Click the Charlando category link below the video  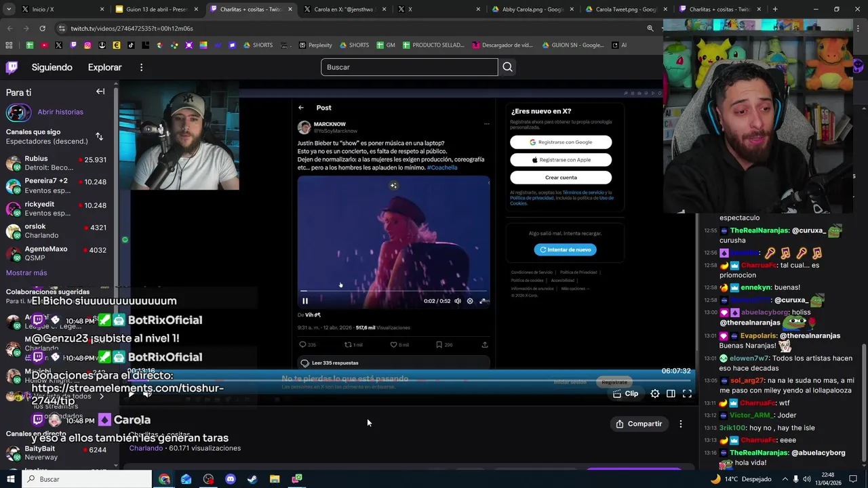[x=146, y=448]
